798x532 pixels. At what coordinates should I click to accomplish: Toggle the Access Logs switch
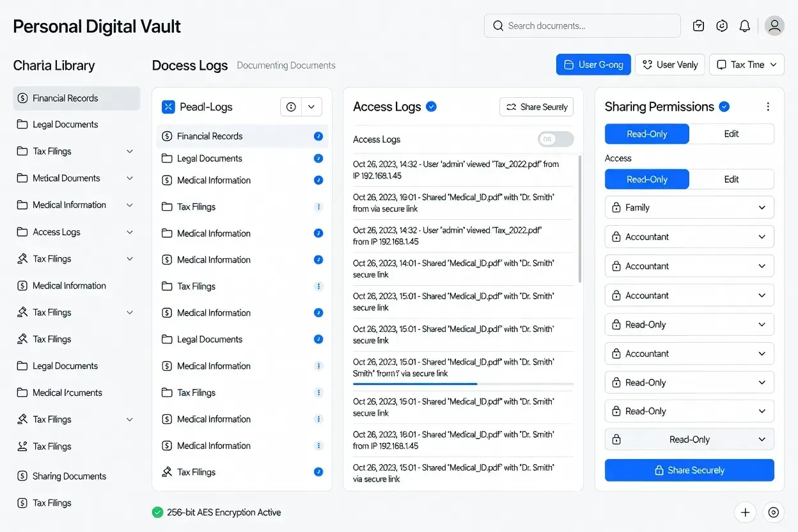coord(556,139)
